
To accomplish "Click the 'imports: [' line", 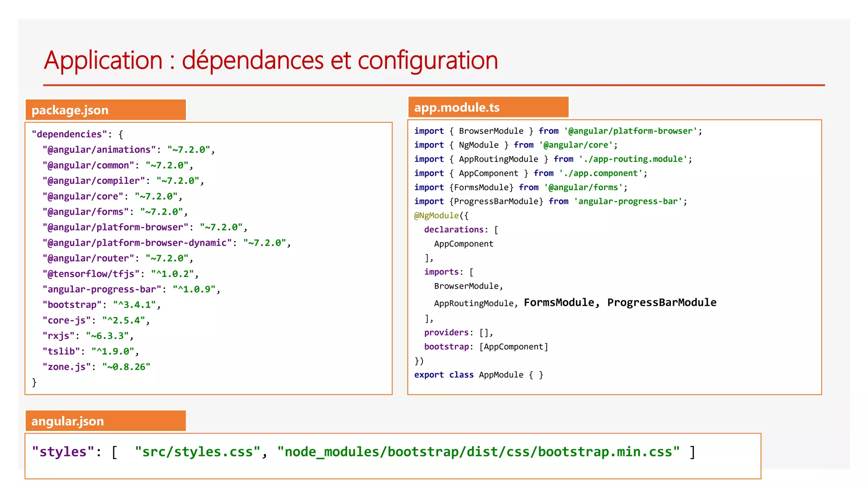I will pos(449,272).
